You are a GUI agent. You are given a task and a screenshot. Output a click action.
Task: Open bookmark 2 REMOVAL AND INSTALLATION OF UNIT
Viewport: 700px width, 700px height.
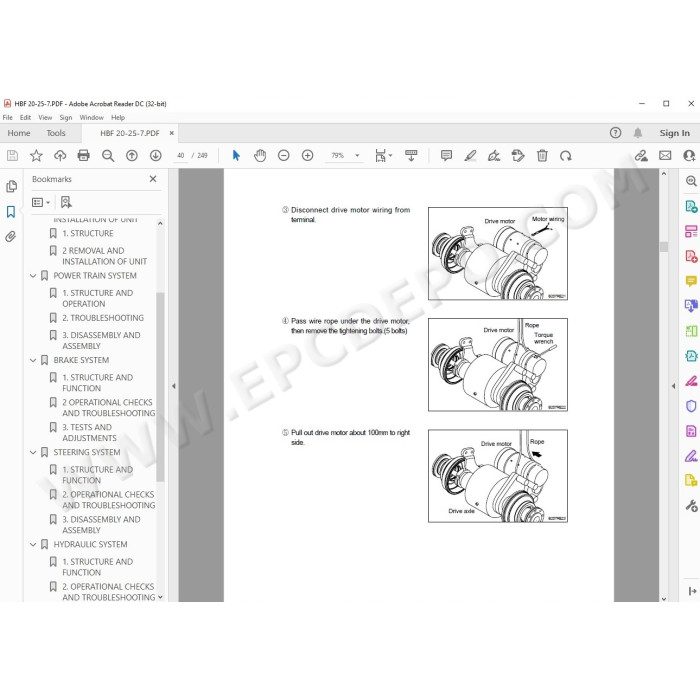[104, 256]
